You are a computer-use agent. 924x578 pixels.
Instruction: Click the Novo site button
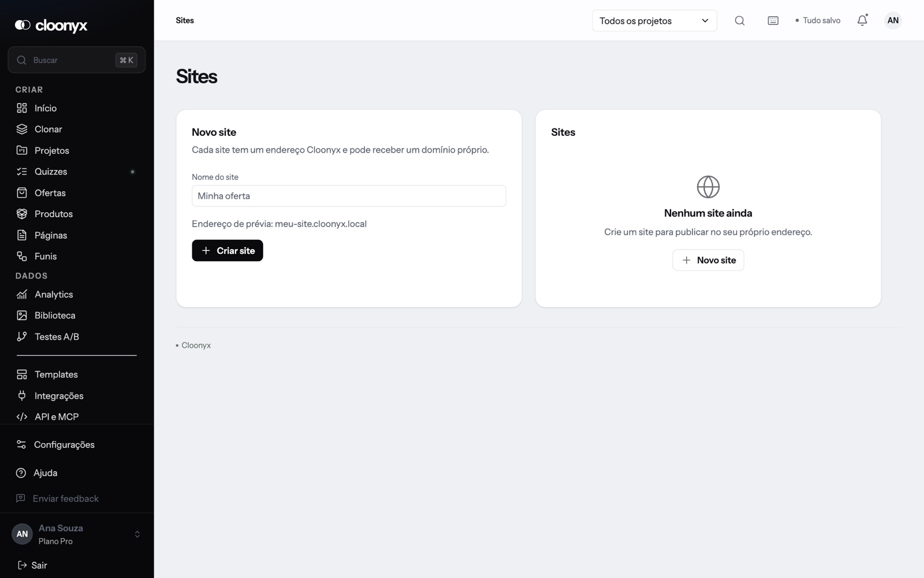point(708,260)
